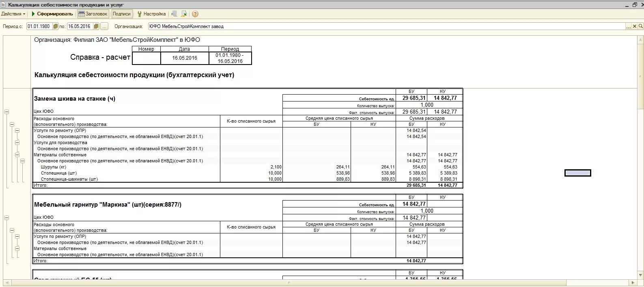Edit the period end date field 16.05.2016
The width and height of the screenshot is (644, 287).
(80, 26)
